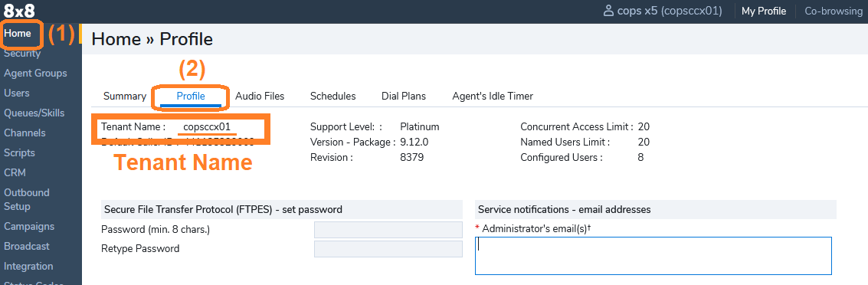
Task: Open the Co-browsing link
Action: click(833, 11)
